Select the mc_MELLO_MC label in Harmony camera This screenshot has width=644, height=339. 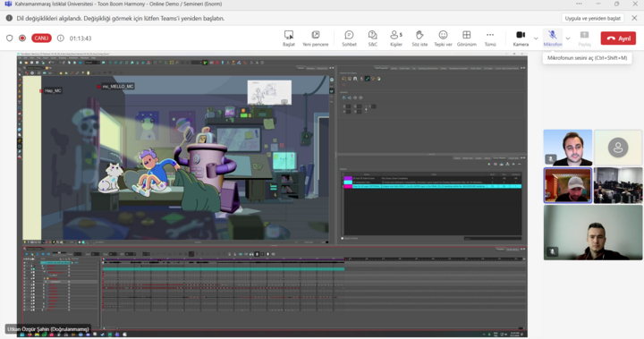pyautogui.click(x=118, y=86)
